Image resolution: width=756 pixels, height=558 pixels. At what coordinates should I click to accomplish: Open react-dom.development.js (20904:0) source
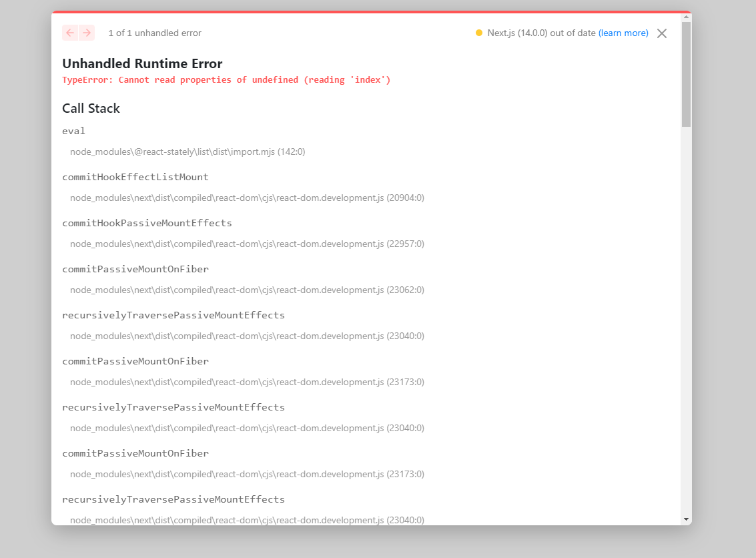pyautogui.click(x=248, y=198)
